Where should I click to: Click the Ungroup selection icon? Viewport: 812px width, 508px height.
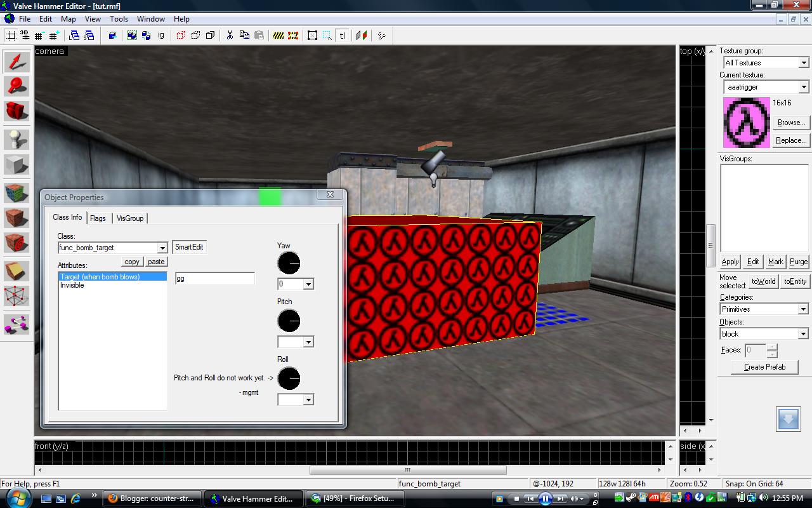tap(146, 36)
